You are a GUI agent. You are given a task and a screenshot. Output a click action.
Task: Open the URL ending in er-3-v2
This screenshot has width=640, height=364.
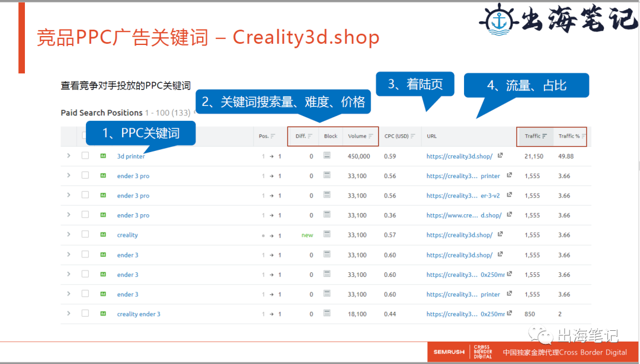point(463,196)
